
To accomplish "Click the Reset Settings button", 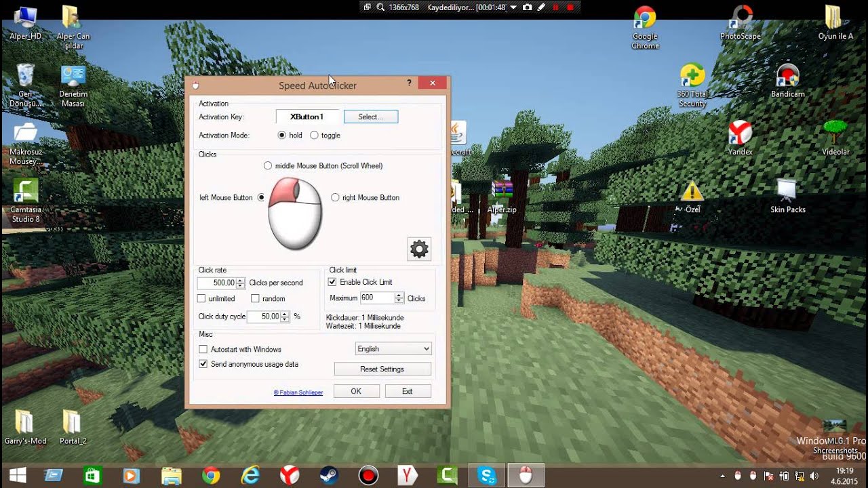I will (x=382, y=369).
